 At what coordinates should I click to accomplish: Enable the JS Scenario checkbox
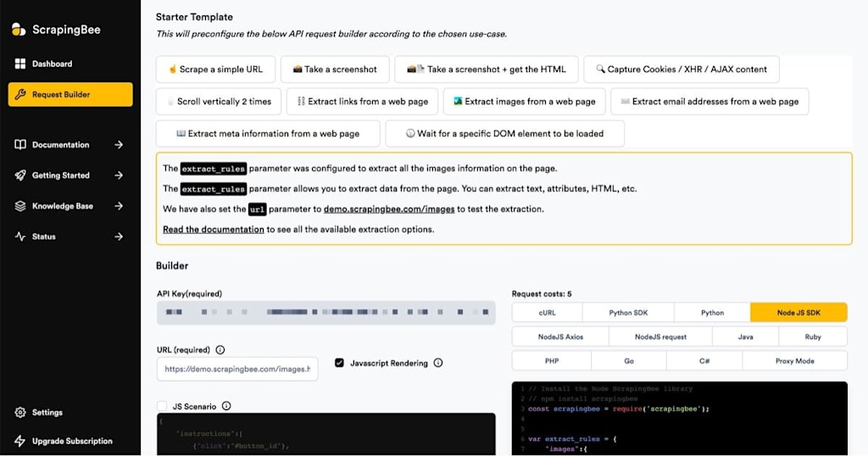tap(162, 406)
